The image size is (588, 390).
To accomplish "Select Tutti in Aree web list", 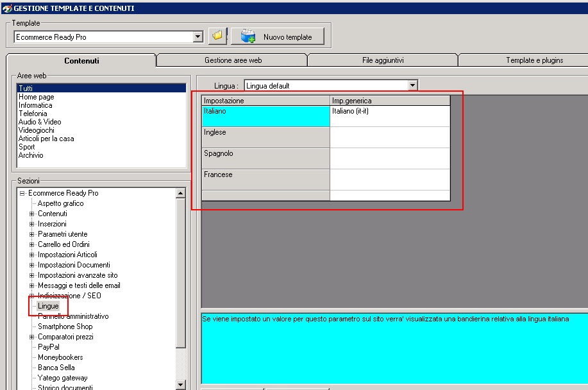I will click(101, 88).
